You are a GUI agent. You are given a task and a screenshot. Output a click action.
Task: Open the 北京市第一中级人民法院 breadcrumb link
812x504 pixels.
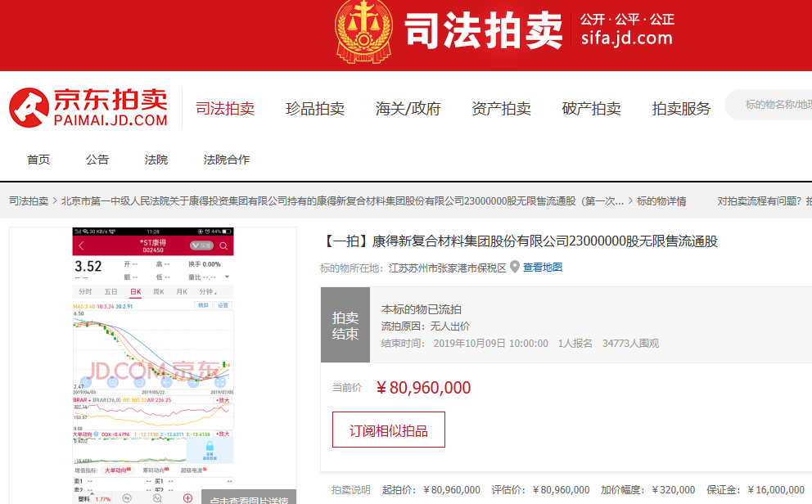tap(342, 200)
